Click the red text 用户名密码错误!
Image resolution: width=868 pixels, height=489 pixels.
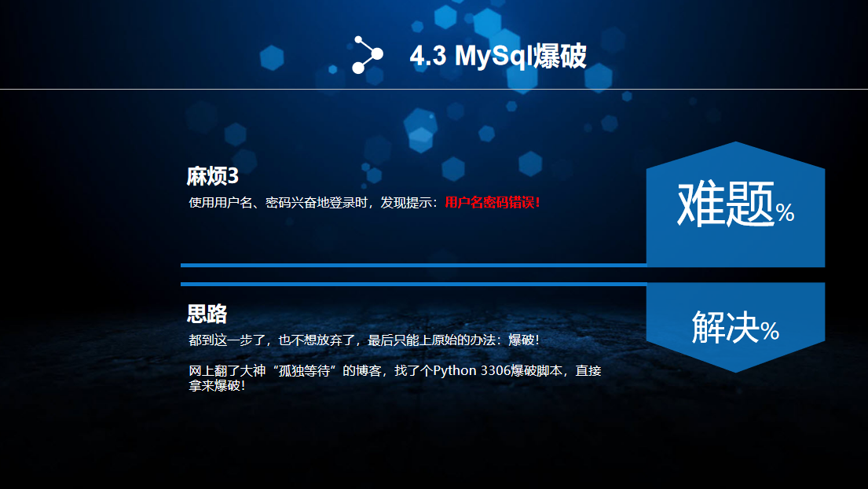pyautogui.click(x=492, y=203)
